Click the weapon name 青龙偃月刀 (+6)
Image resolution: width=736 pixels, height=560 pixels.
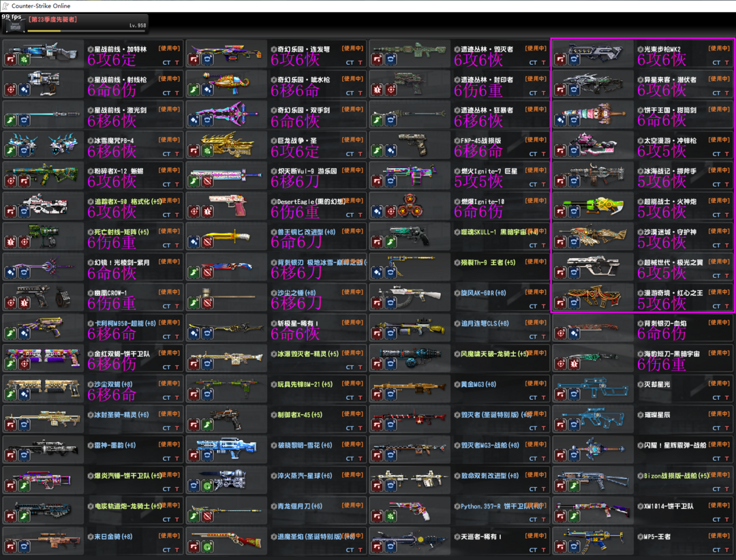point(300,506)
